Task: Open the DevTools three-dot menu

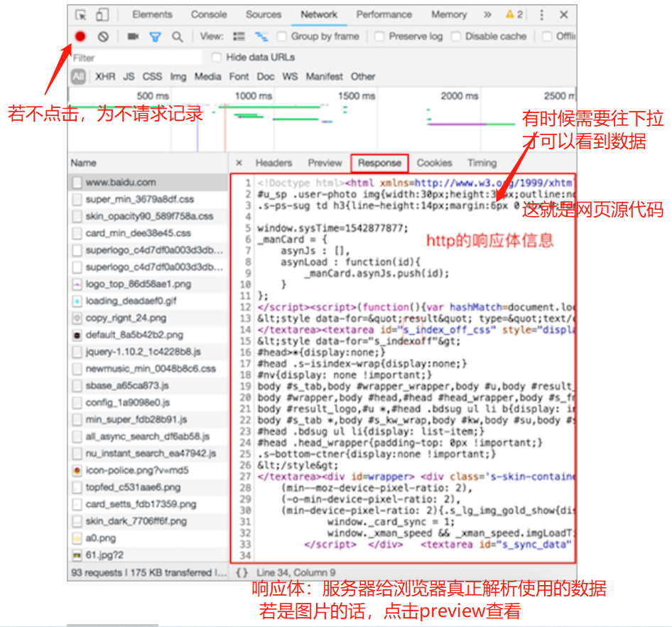Action: pyautogui.click(x=542, y=15)
